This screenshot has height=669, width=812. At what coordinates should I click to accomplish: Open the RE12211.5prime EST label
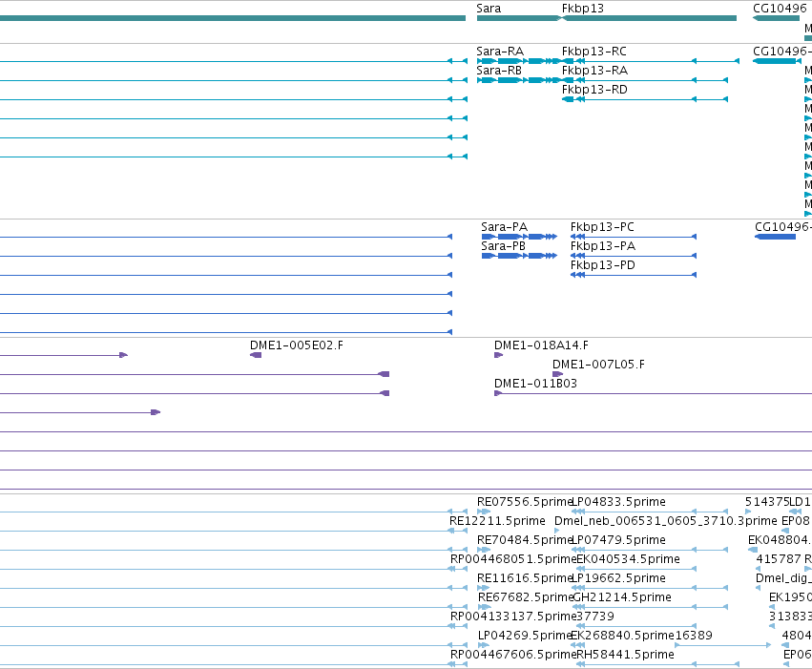497,521
